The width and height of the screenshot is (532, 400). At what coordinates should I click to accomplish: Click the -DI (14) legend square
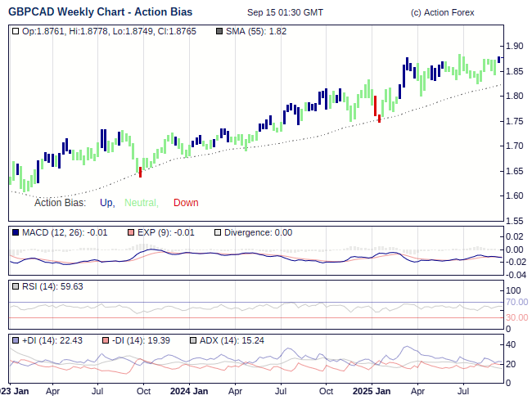(x=104, y=340)
